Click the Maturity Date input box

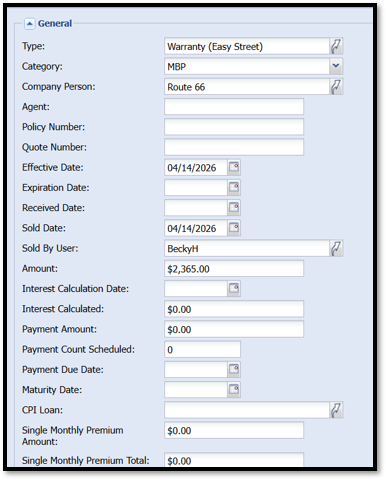point(196,390)
